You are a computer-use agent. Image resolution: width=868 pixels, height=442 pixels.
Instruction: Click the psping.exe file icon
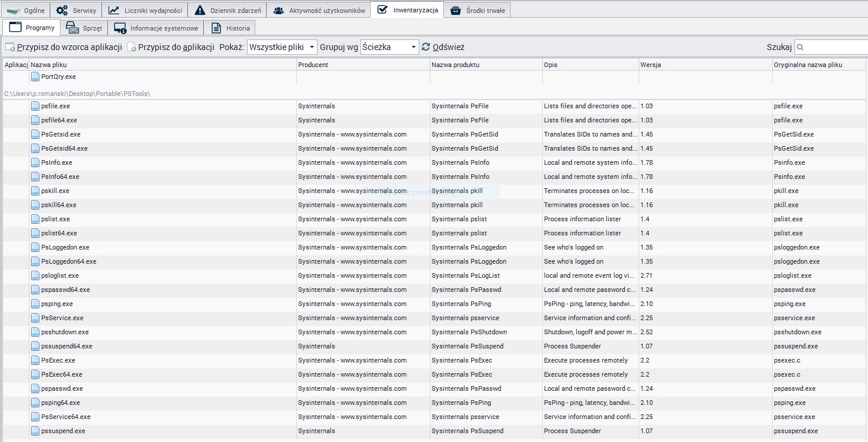pos(35,304)
